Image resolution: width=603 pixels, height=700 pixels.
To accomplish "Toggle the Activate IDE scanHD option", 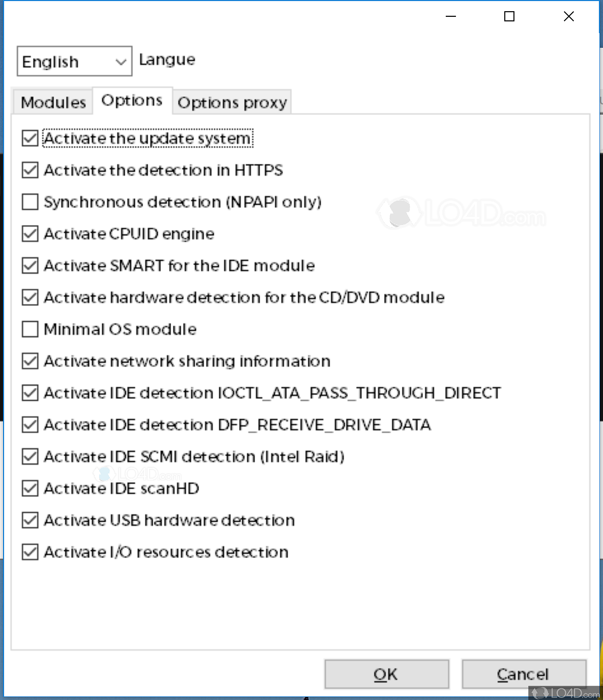I will point(30,488).
